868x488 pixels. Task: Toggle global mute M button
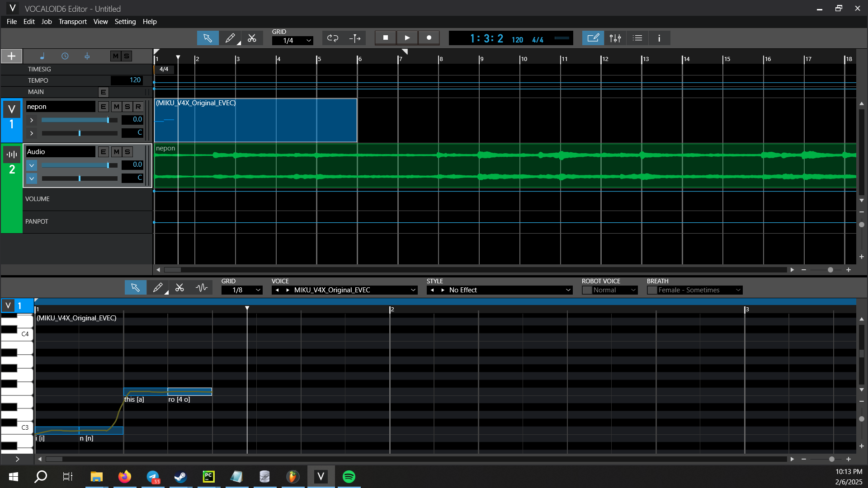[x=116, y=56]
